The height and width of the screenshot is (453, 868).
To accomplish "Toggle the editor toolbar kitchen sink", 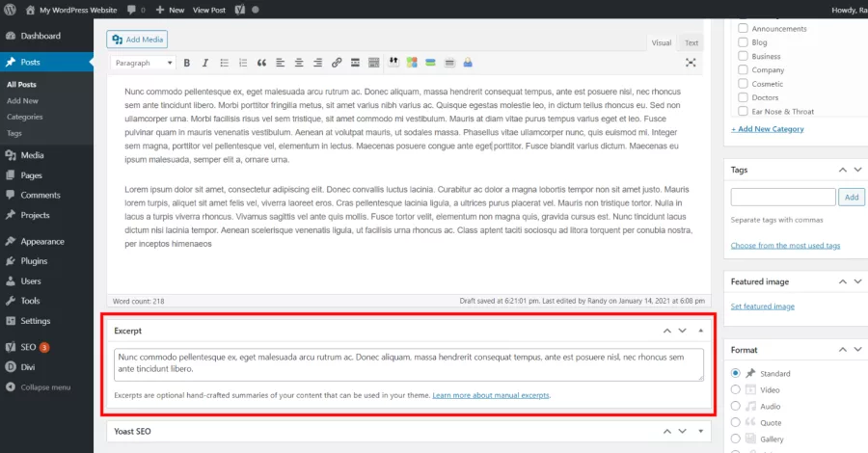I will coord(374,63).
